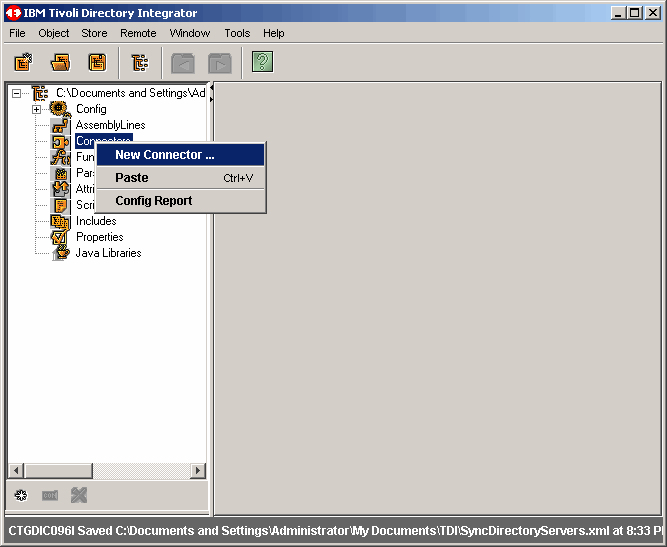Click the asterisk icon below the tree
This screenshot has height=547, width=667.
[x=21, y=495]
